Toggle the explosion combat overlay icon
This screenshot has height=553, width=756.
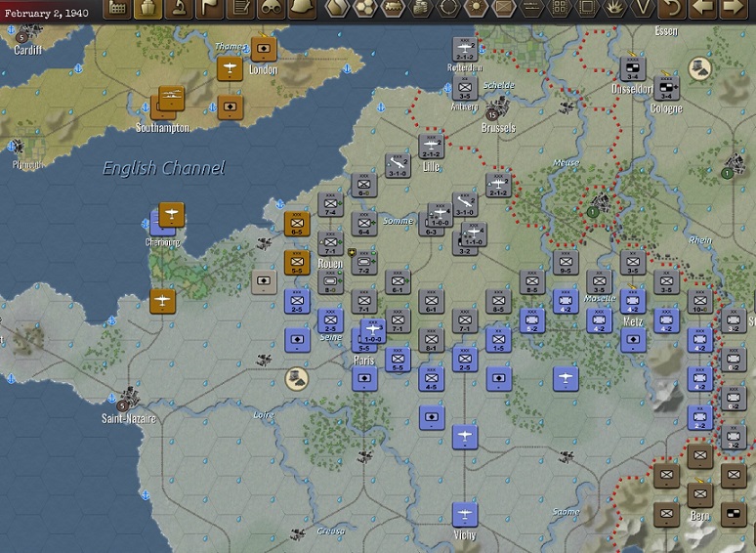614,9
